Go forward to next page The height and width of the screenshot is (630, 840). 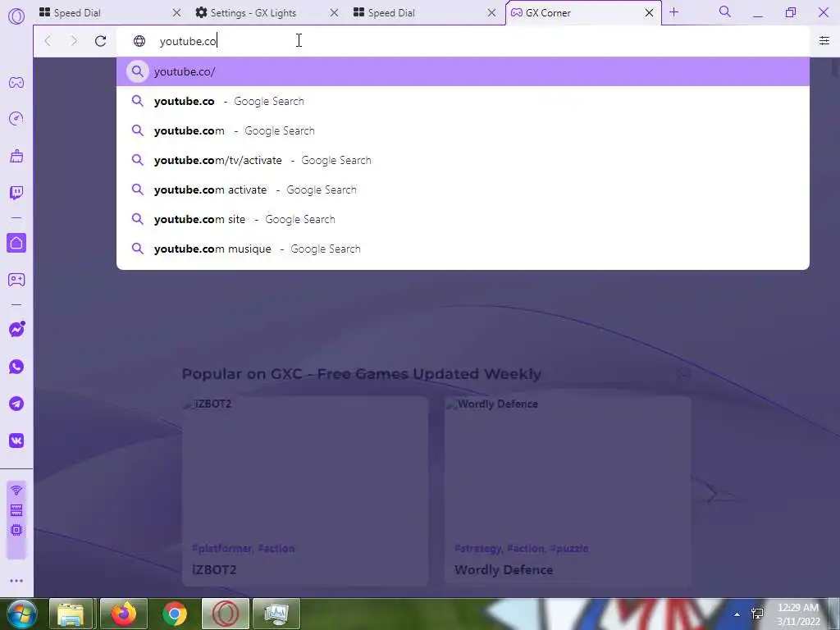(74, 41)
